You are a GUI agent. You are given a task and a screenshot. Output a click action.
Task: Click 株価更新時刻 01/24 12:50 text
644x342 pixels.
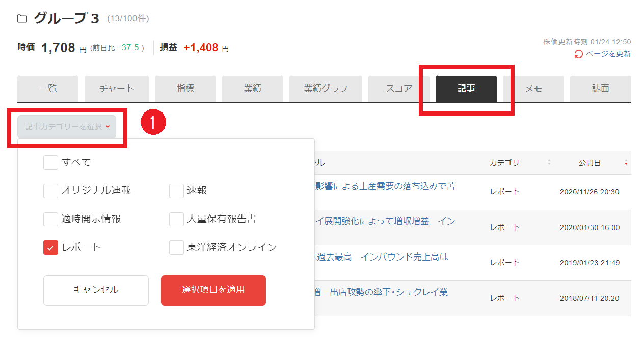pos(587,42)
